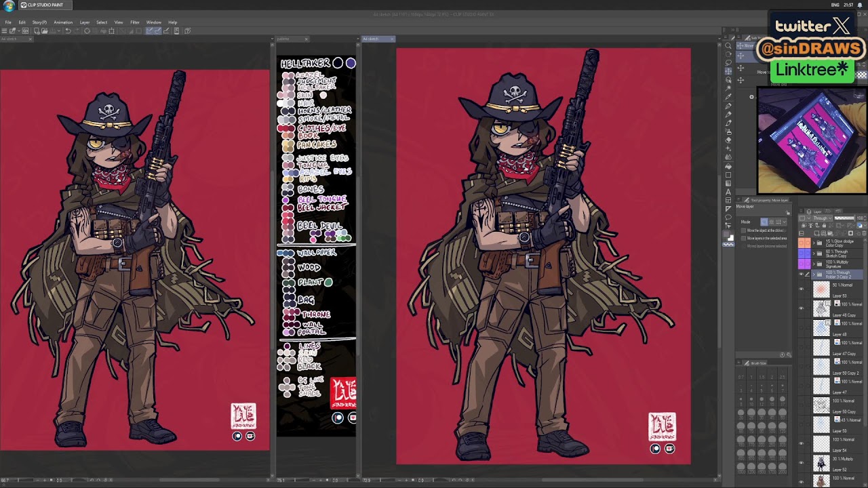Image resolution: width=868 pixels, height=488 pixels.
Task: Click the help question mark icon
Action: tap(188, 30)
